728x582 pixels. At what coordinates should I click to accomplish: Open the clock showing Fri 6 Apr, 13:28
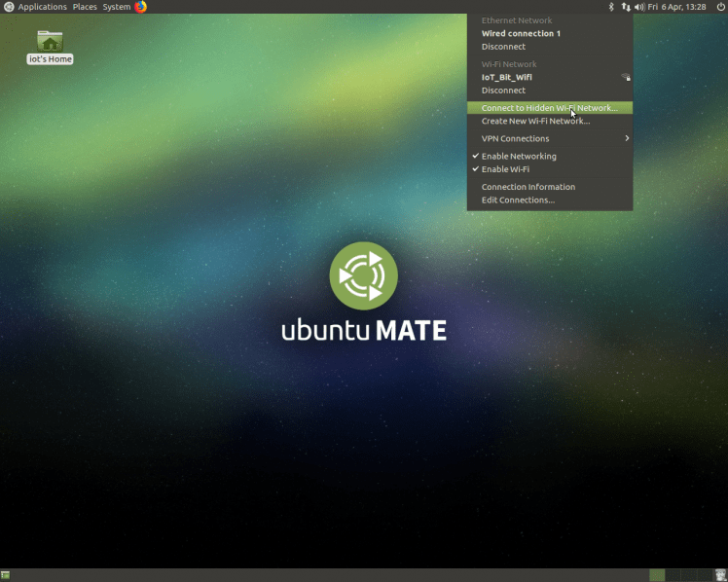pos(677,7)
